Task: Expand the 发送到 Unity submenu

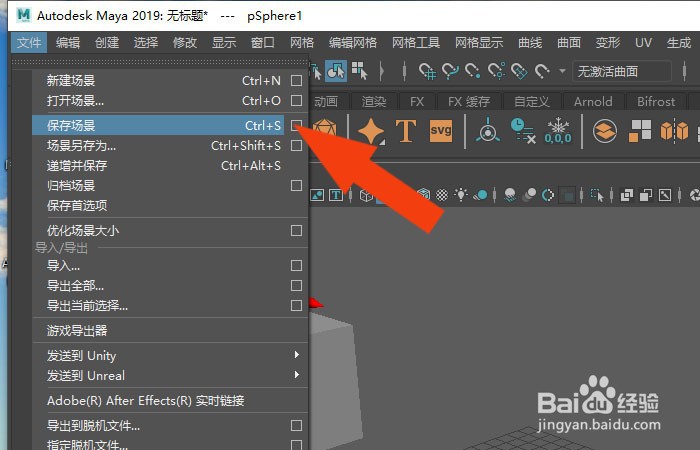Action: [297, 355]
